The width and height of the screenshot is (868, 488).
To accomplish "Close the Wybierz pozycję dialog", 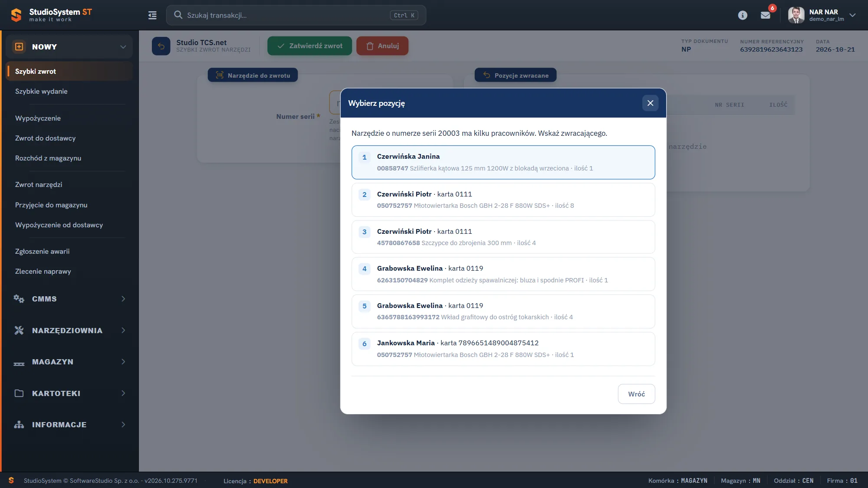I will click(x=650, y=103).
